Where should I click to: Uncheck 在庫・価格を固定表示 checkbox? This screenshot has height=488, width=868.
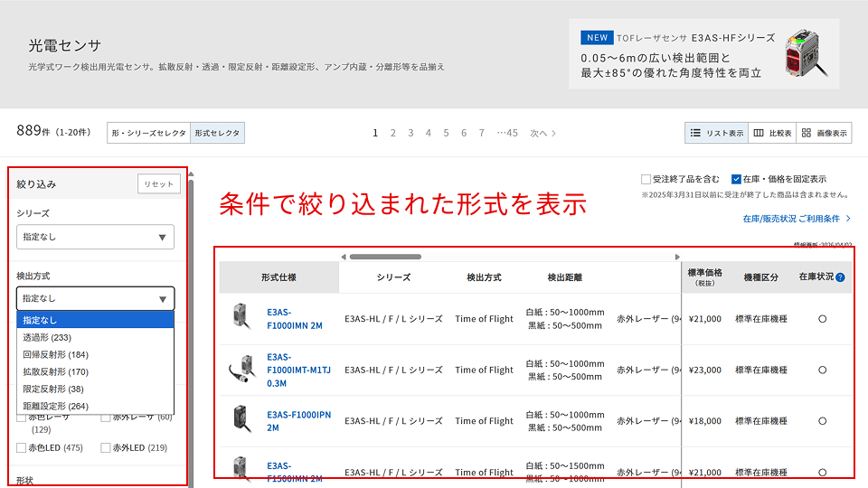click(737, 179)
